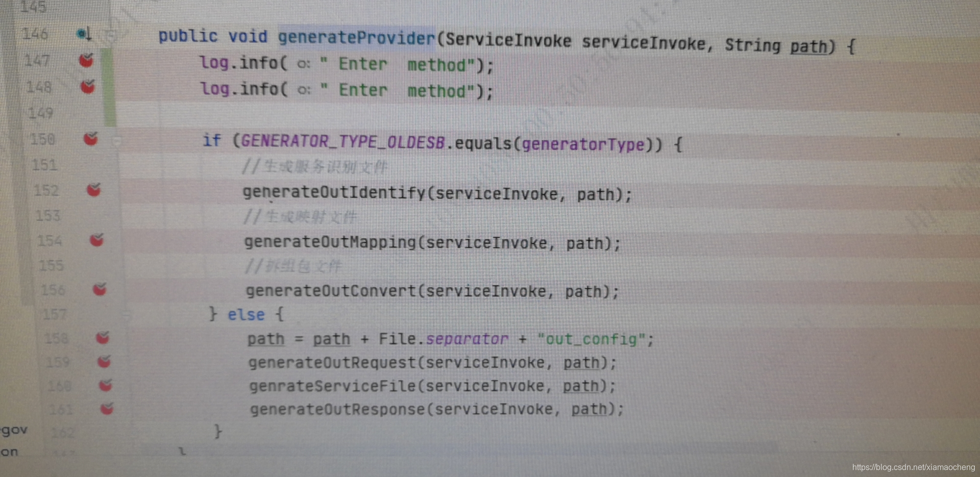Click the generateOutRequest method call
The width and height of the screenshot is (980, 477).
tap(332, 362)
